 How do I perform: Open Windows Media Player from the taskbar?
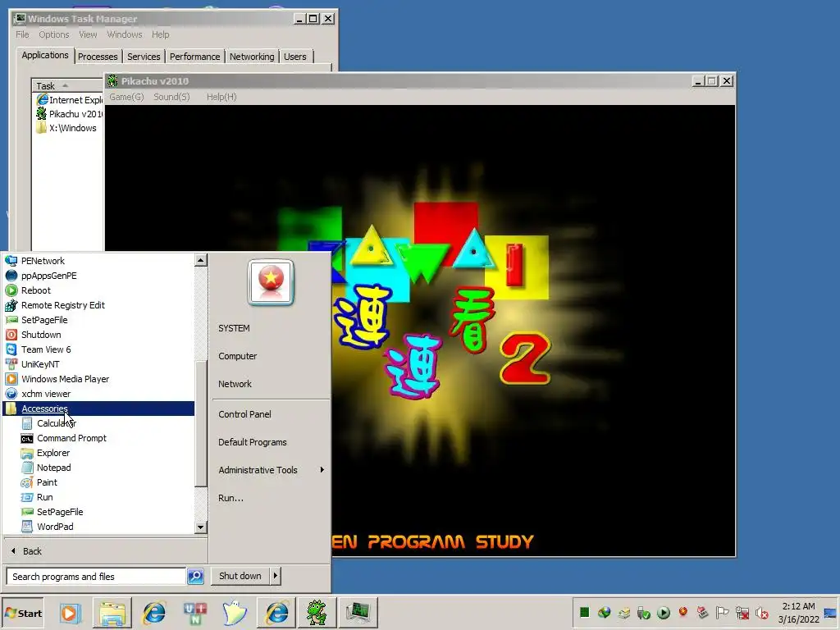(x=70, y=613)
